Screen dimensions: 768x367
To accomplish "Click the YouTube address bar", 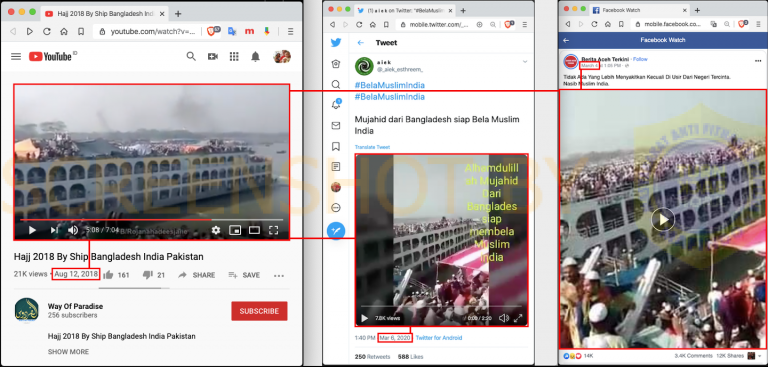I will 147,31.
